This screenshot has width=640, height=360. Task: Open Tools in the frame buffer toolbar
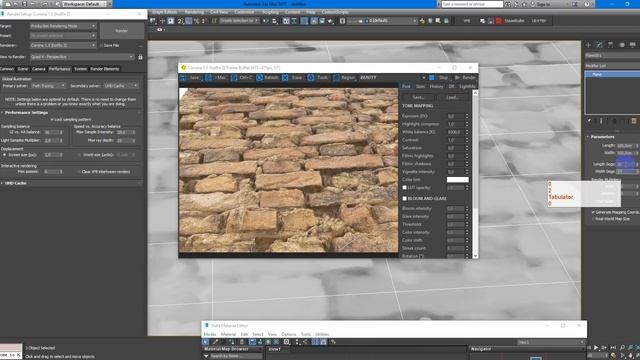[318, 78]
